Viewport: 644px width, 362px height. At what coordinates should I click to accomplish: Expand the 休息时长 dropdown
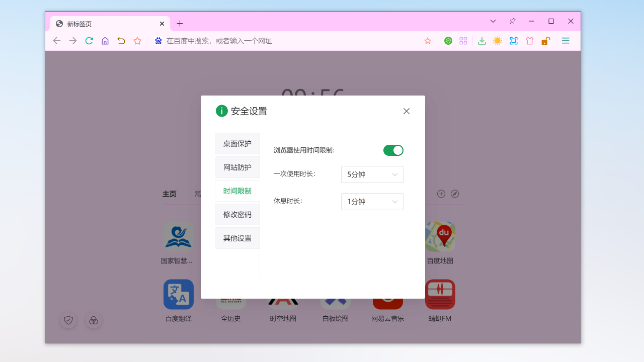(372, 202)
